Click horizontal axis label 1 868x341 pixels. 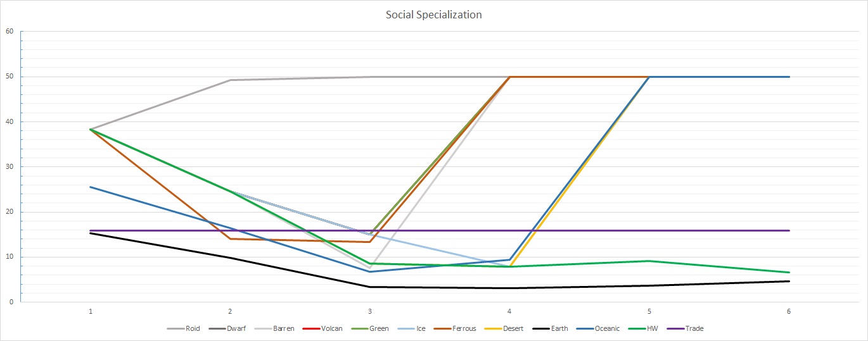click(91, 311)
